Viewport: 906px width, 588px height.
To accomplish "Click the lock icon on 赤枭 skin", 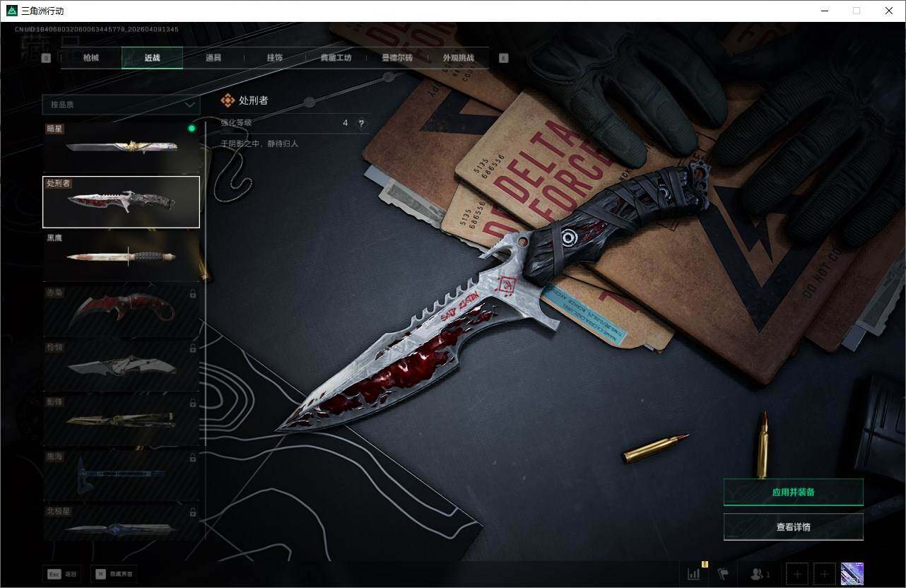I will point(193,293).
